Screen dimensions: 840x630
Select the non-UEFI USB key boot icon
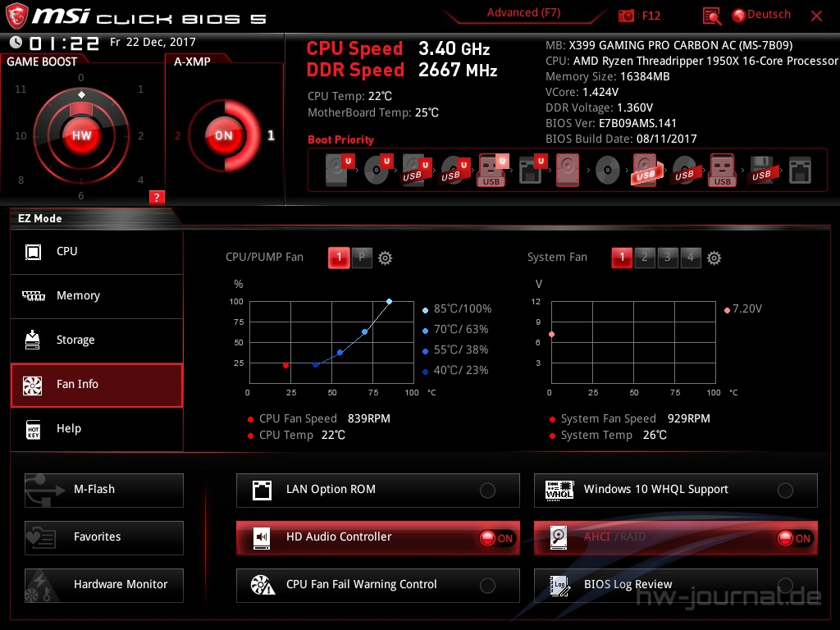coord(723,170)
